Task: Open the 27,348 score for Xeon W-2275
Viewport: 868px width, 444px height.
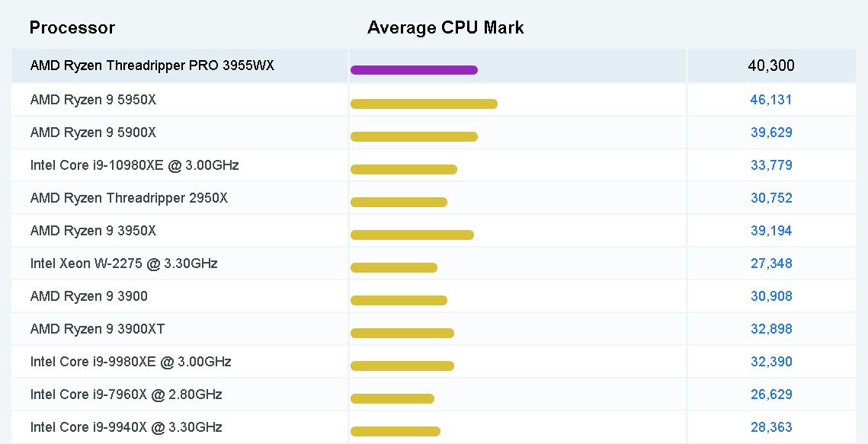Action: 771,264
